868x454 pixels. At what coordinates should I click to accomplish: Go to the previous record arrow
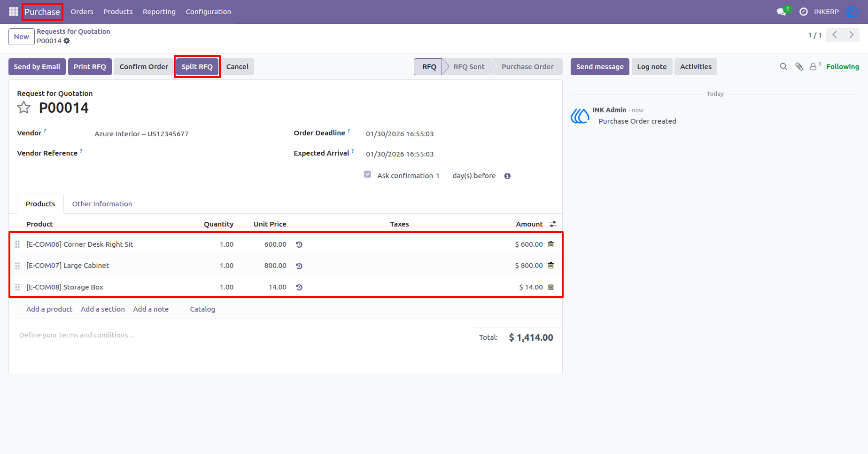(x=835, y=35)
